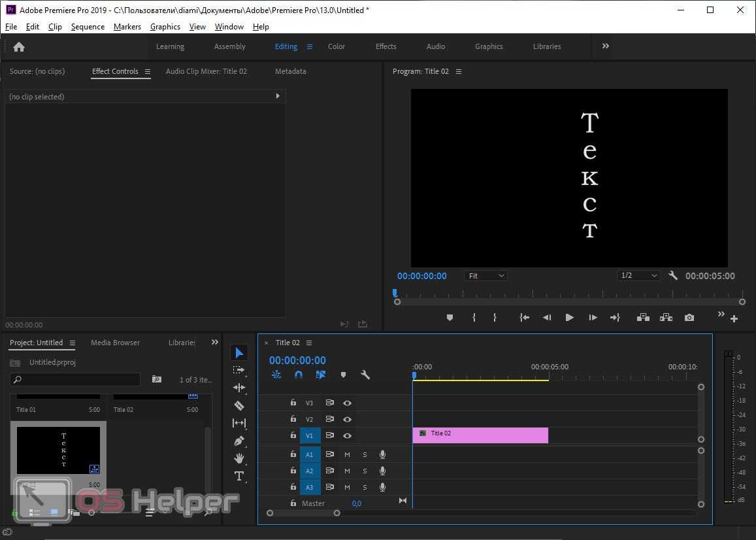Viewport: 756px width, 540px height.
Task: Select the Track Select Forward tool
Action: click(x=239, y=370)
